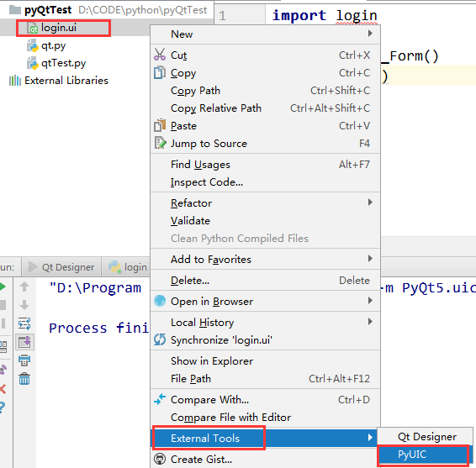The width and height of the screenshot is (476, 468).
Task: Click the Paste clipboard icon
Action: pyautogui.click(x=160, y=125)
